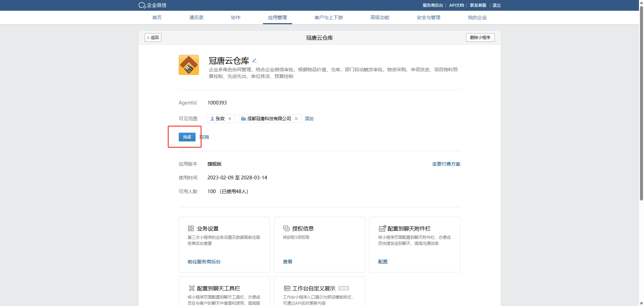
Task: Click the 配置到聊天附件栏 icon
Action: point(382,228)
